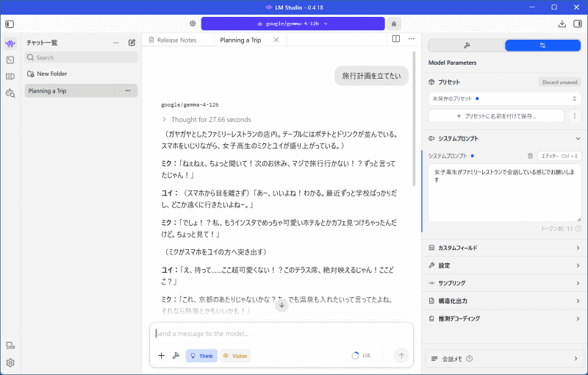The height and width of the screenshot is (375, 588).
Task: Click the google/gemma-4-12b label above response
Action: pyautogui.click(x=190, y=104)
